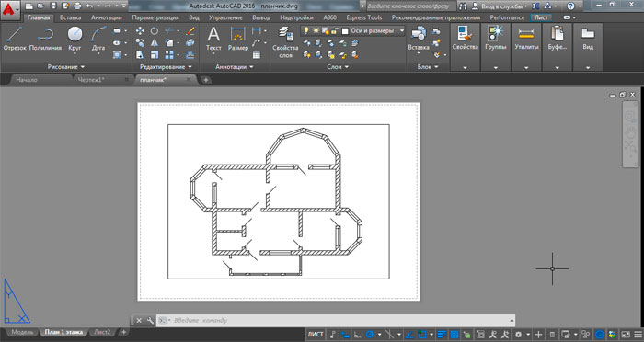
Task: Click the Copy tool icon
Action: pyautogui.click(x=140, y=42)
